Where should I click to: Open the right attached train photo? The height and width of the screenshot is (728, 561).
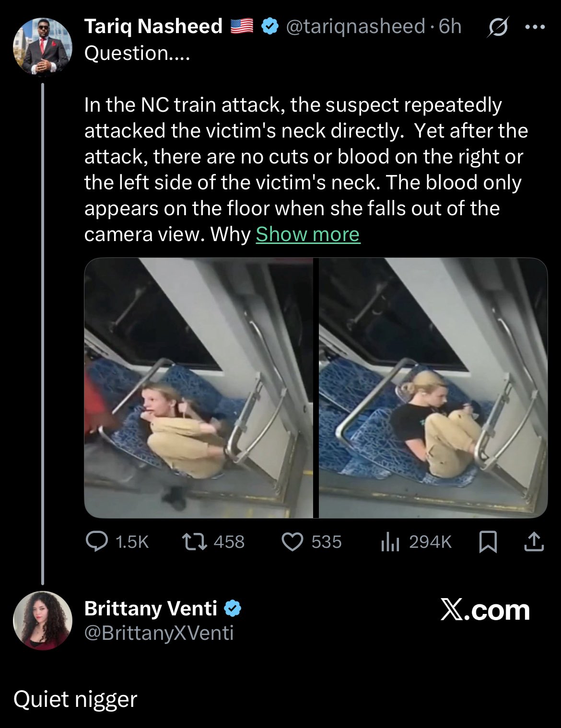(433, 388)
